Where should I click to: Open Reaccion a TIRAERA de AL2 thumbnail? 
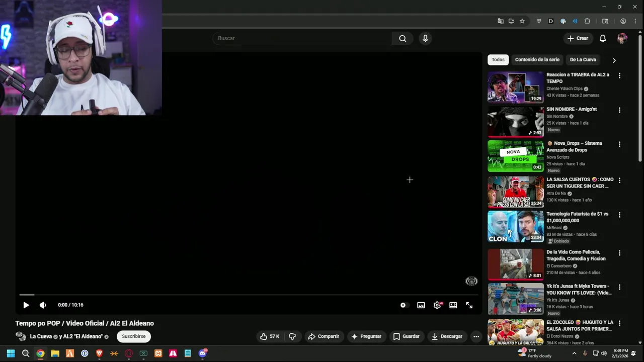coord(516,87)
